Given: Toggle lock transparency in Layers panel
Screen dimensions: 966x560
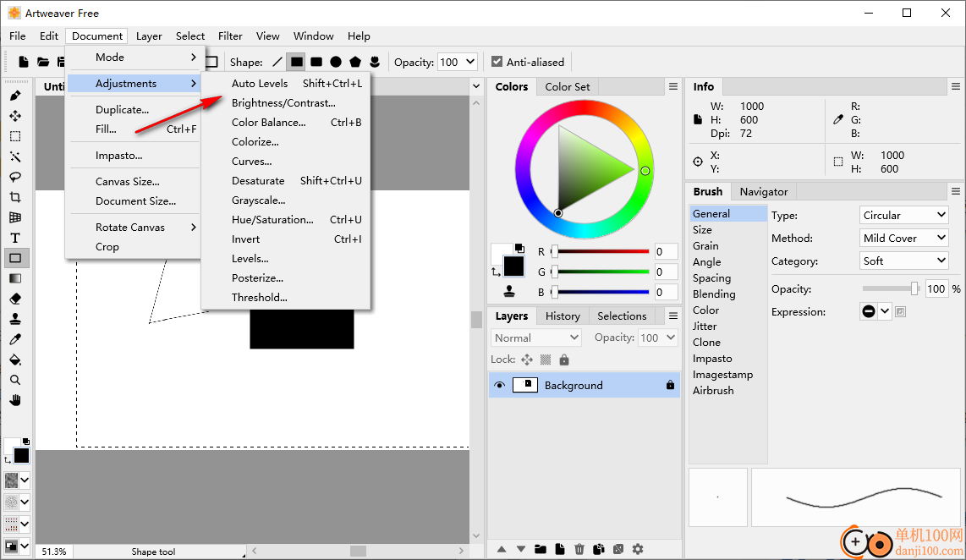Looking at the screenshot, I should pos(546,360).
